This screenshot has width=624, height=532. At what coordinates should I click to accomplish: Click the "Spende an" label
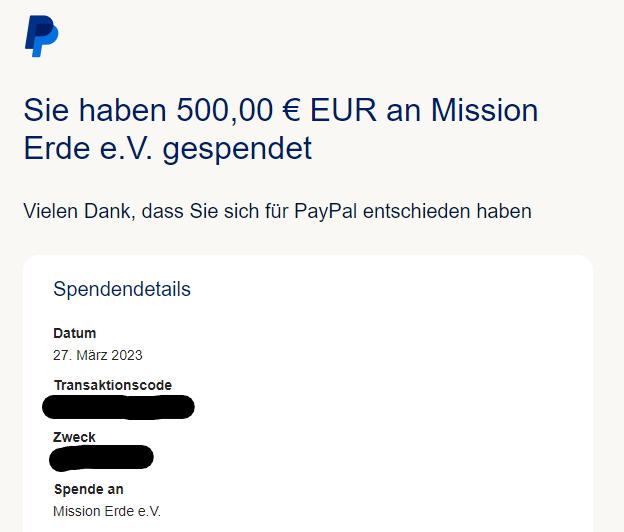tap(88, 489)
